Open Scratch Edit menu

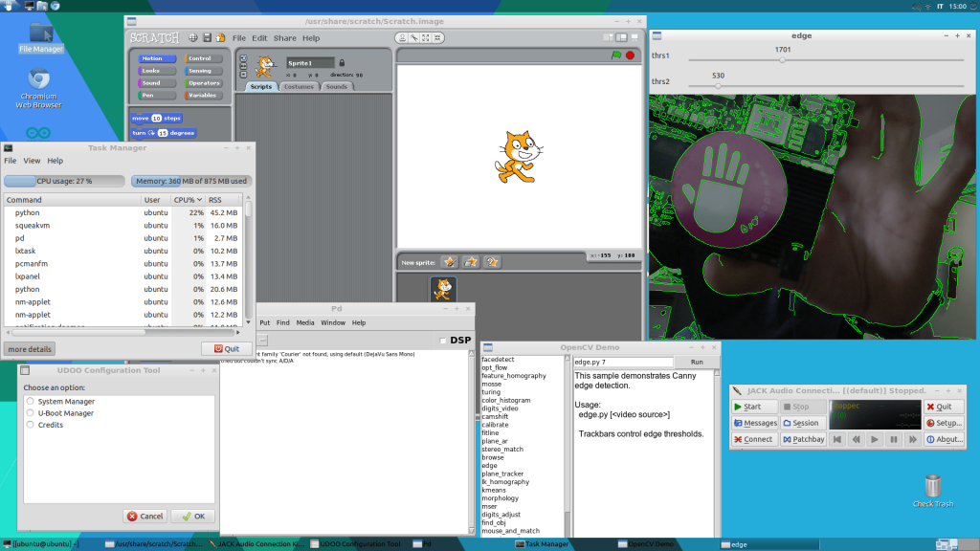click(259, 38)
